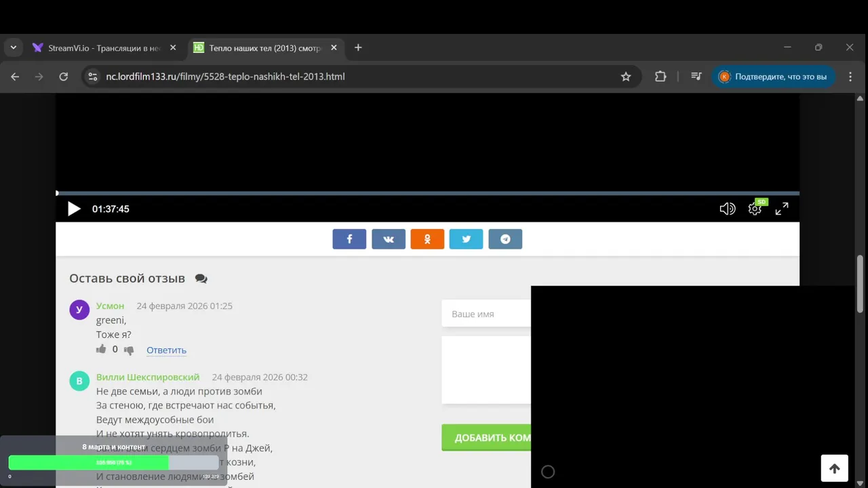The width and height of the screenshot is (868, 488).
Task: Click the comment text area
Action: (x=486, y=370)
